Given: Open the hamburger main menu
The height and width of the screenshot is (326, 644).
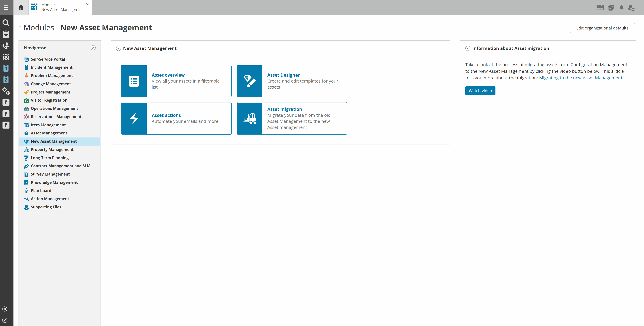Looking at the screenshot, I should [x=6, y=8].
